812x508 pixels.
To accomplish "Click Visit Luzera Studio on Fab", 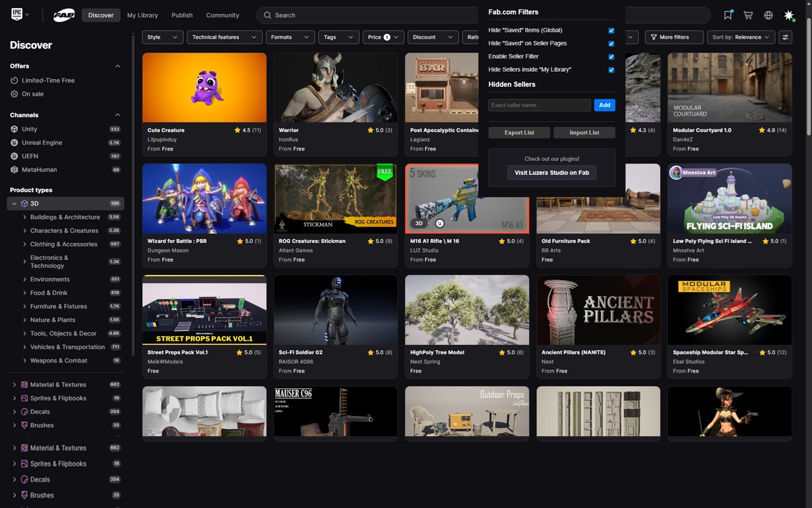I will click(551, 173).
